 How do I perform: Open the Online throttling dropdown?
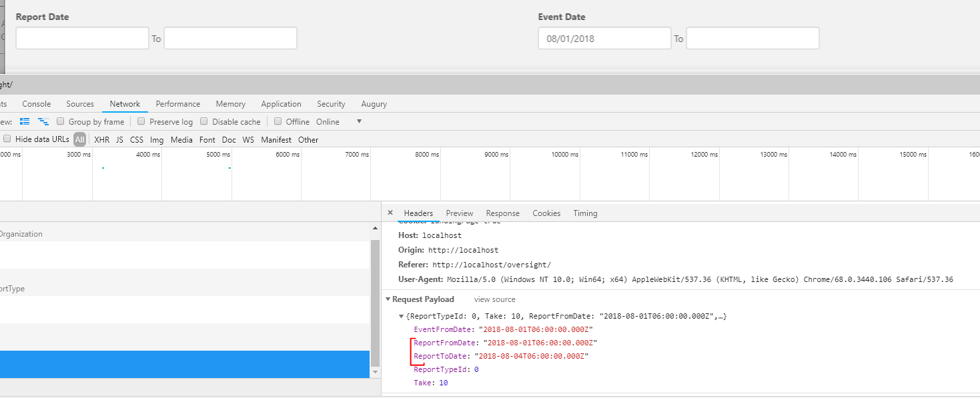click(339, 121)
